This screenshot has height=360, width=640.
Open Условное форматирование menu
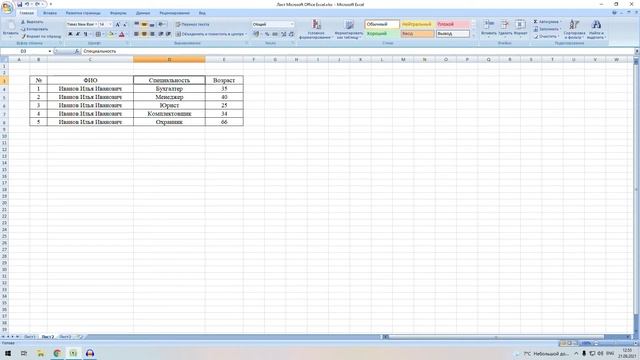[x=316, y=29]
